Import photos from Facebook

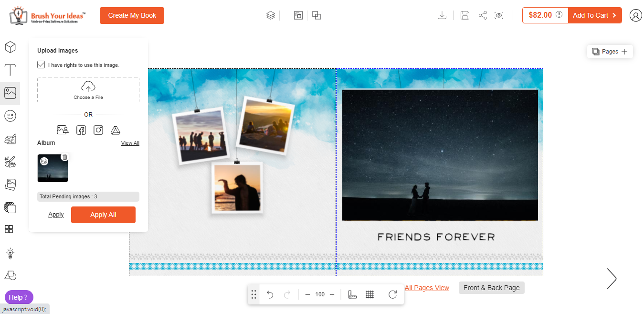pos(81,130)
